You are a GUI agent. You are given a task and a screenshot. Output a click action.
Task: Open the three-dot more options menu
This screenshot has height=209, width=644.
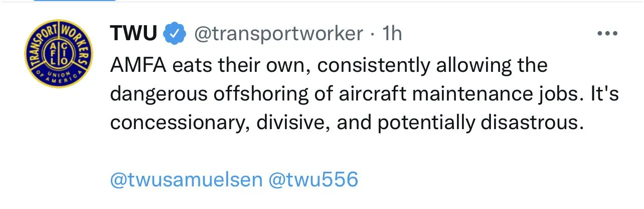coord(607,34)
